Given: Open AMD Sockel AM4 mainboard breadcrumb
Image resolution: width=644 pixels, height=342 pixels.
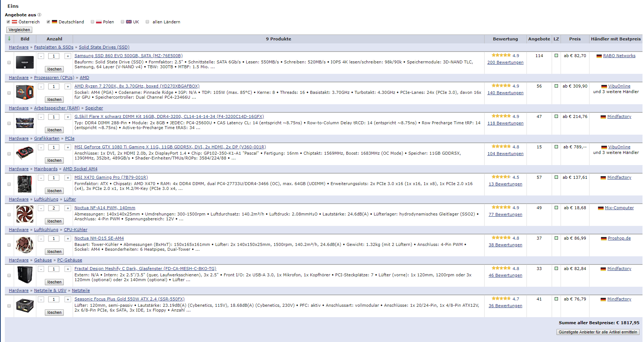Looking at the screenshot, I should tap(80, 169).
